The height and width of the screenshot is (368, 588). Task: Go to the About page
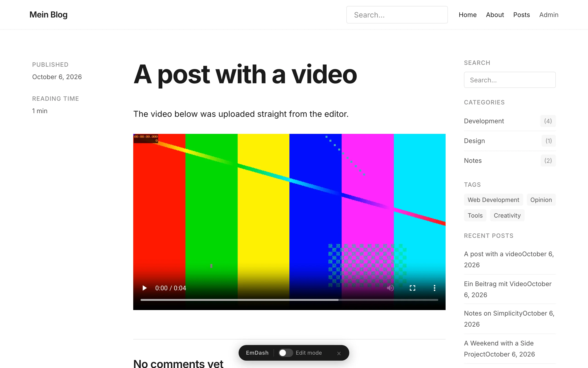(495, 15)
